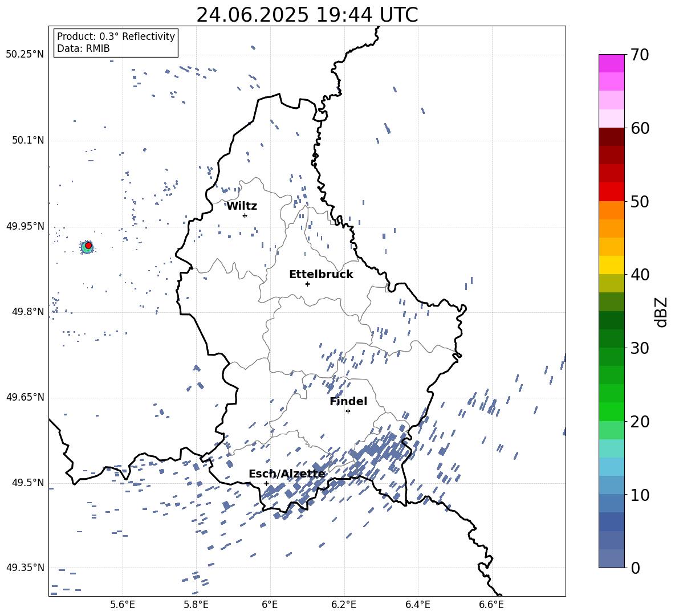
Task: Click the Wiltz city label
Action: pos(242,206)
